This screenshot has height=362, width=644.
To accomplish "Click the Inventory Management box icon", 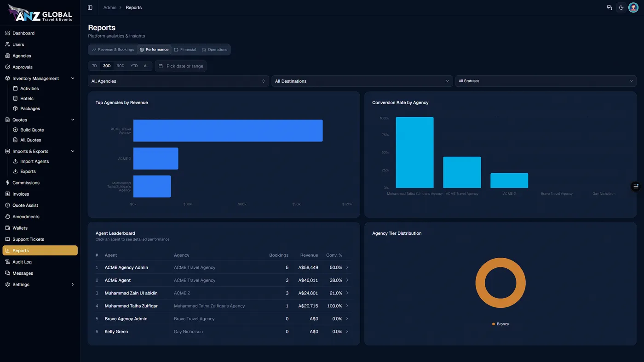I will point(7,79).
